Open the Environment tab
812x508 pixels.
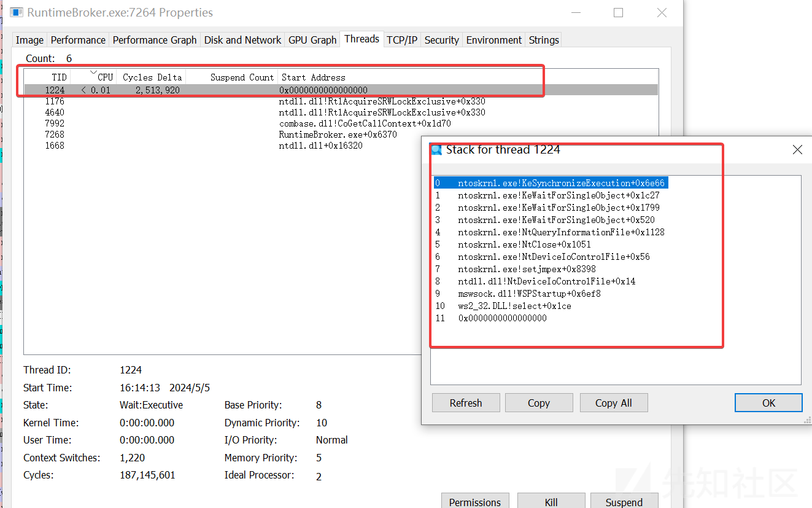click(x=493, y=40)
